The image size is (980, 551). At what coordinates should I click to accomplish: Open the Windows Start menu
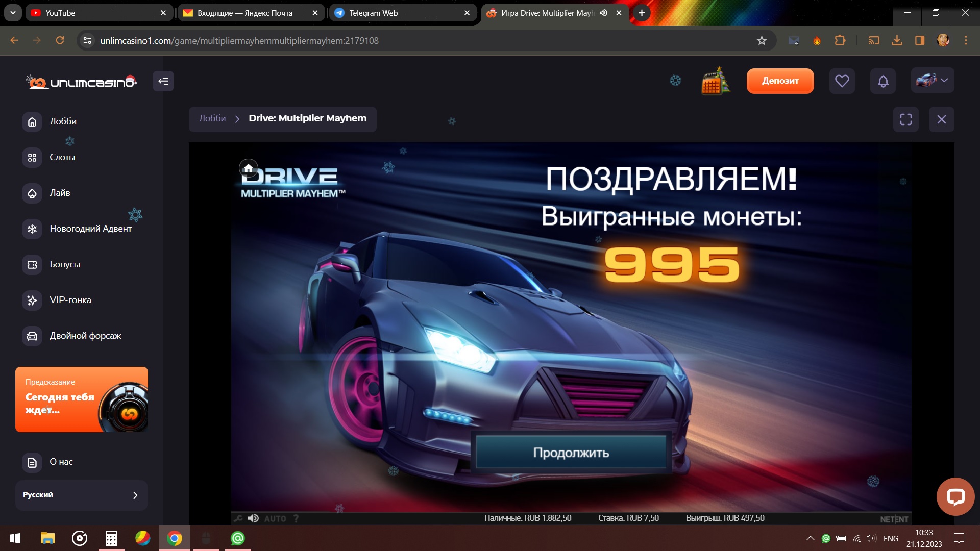click(x=15, y=538)
